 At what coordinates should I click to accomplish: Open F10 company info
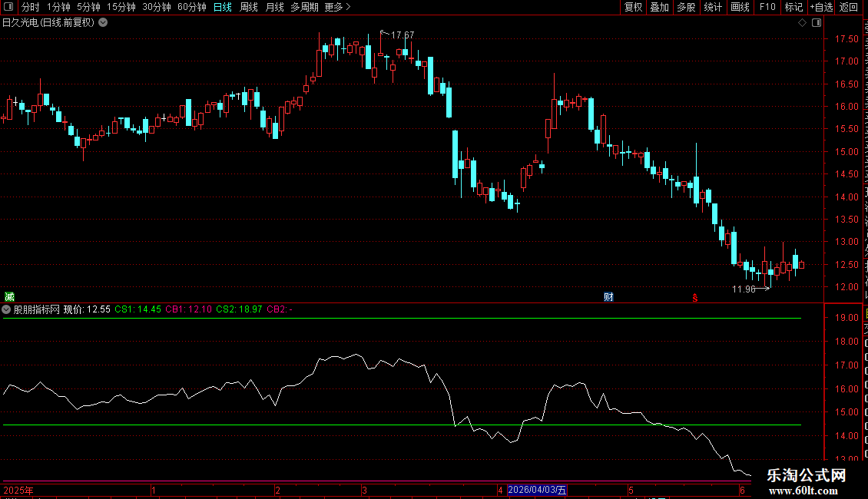pyautogui.click(x=767, y=7)
